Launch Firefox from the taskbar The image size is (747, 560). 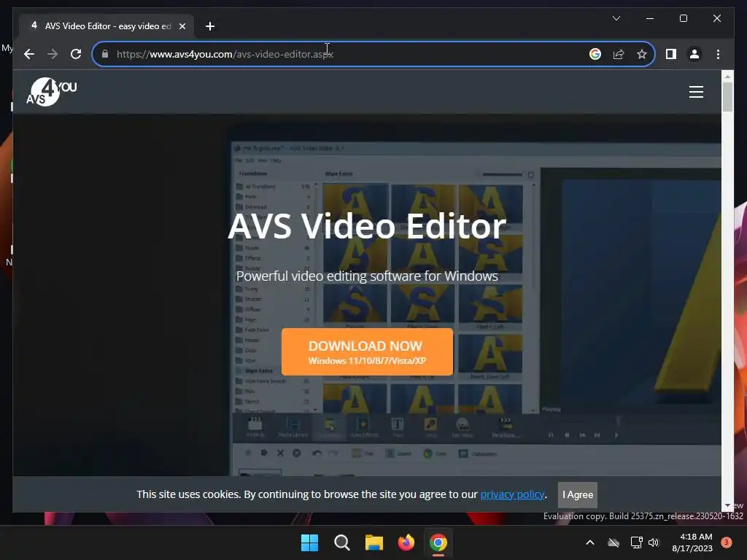pyautogui.click(x=406, y=542)
